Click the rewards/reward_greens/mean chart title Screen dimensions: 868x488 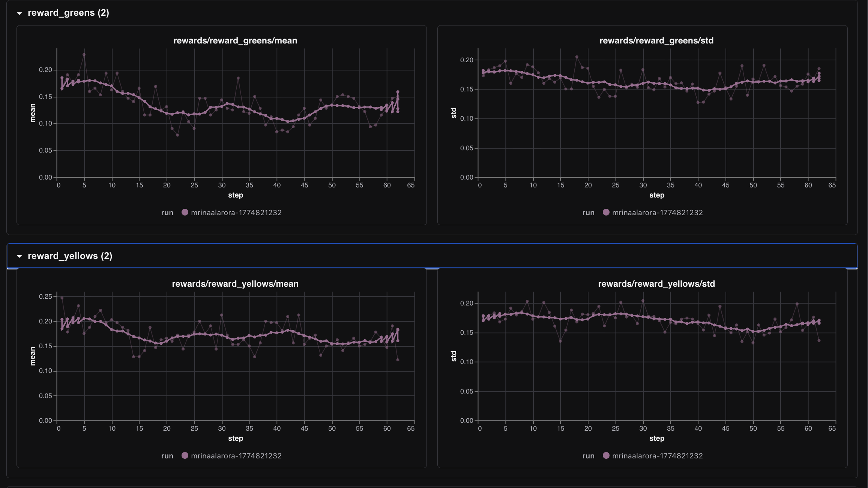(x=235, y=40)
